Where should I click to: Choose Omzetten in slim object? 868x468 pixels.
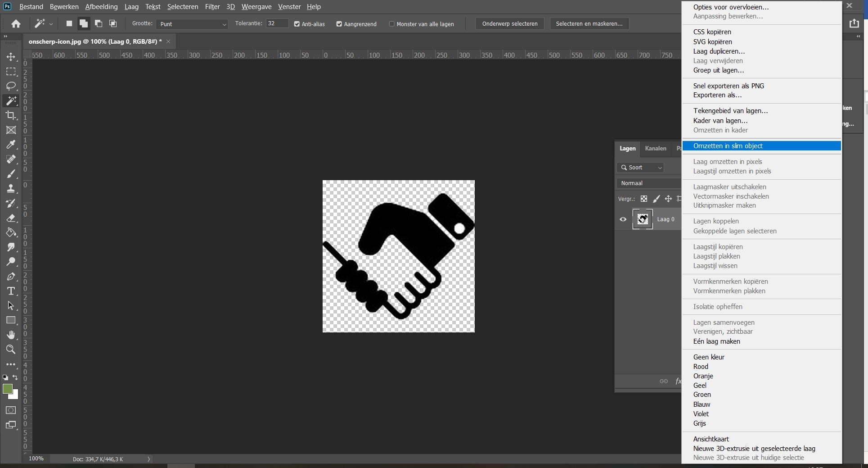coord(761,146)
